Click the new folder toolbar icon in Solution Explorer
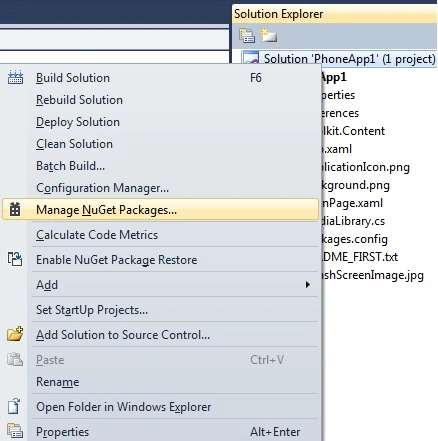 click(x=269, y=35)
